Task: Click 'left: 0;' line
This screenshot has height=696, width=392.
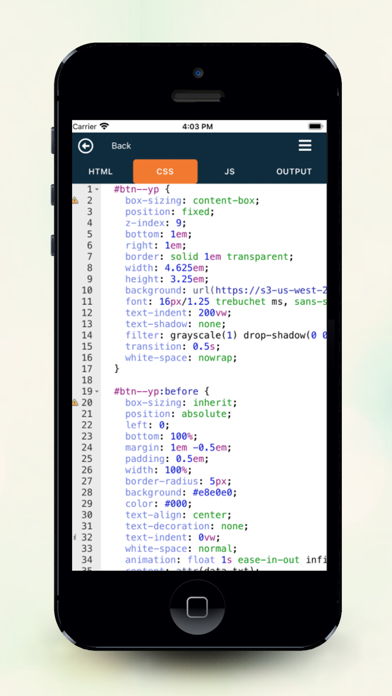Action: pos(147,425)
